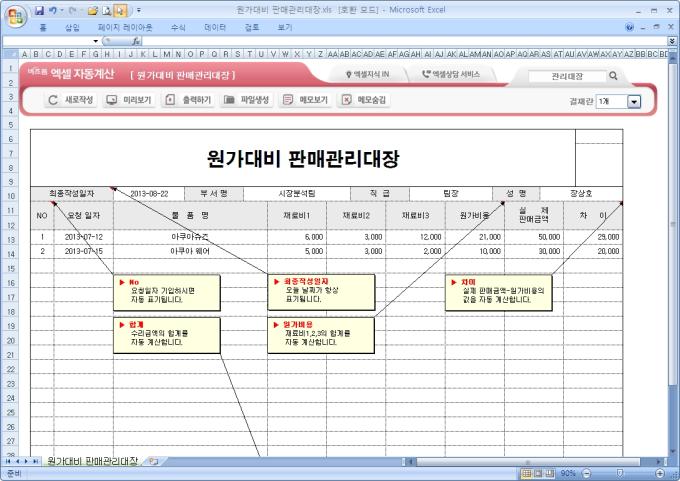The width and height of the screenshot is (680, 481).
Task: Click the 관리대장 search field
Action: (x=567, y=76)
